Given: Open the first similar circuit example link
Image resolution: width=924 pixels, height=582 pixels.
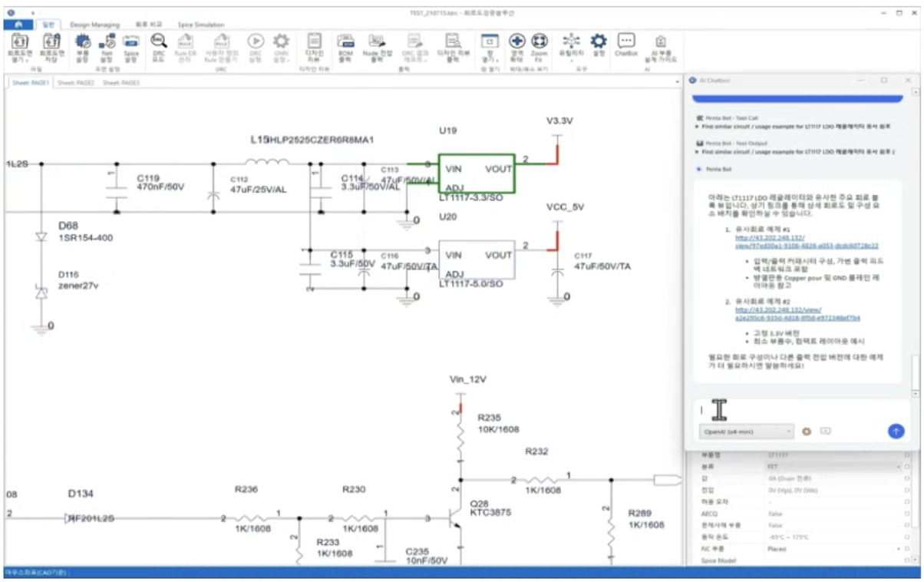Looking at the screenshot, I should point(806,242).
